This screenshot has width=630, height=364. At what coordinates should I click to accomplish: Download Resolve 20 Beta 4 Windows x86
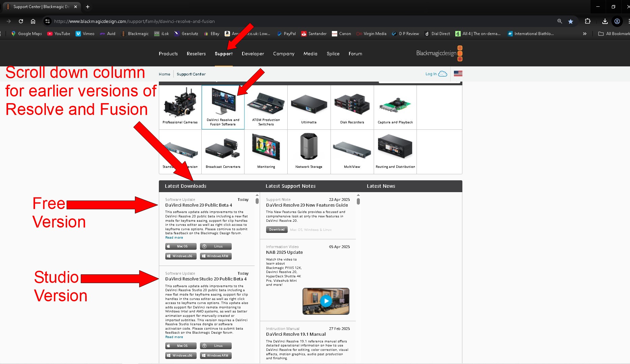(x=181, y=256)
